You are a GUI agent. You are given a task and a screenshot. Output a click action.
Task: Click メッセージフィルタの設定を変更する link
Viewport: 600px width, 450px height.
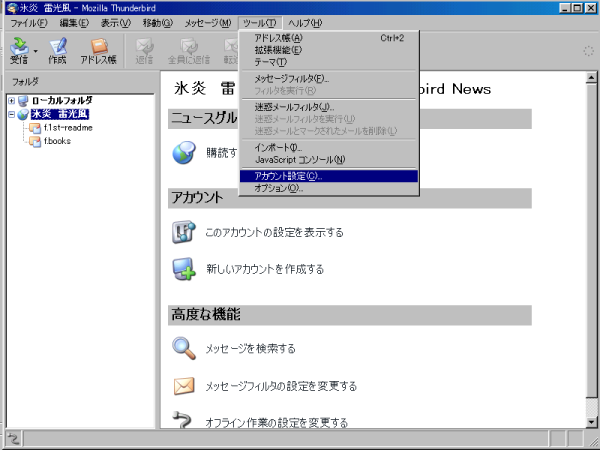point(281,386)
